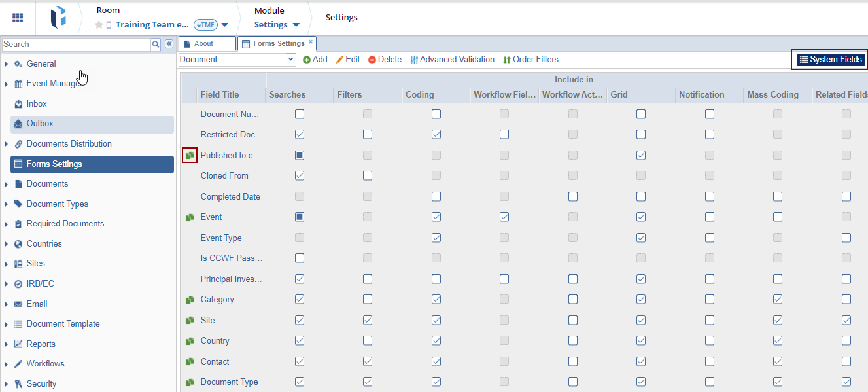Screen dimensions: 868x392
Task: Open the app launcher grid icon
Action: click(18, 18)
